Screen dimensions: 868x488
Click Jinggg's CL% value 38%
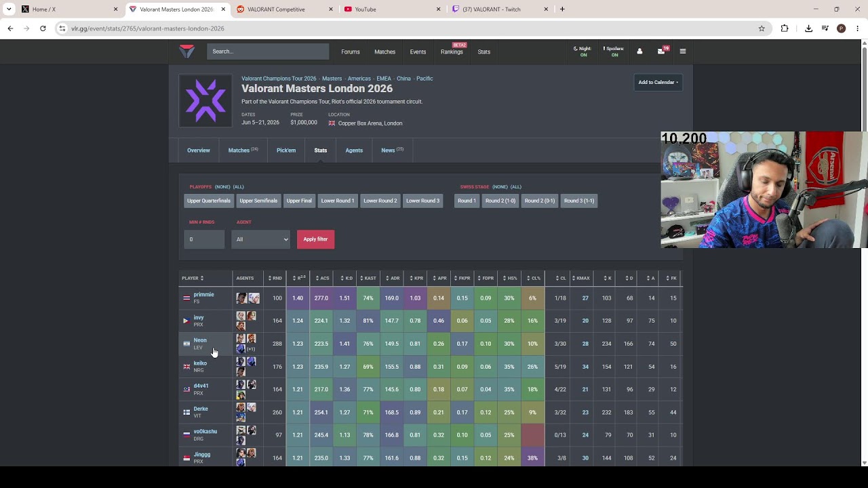tap(532, 458)
